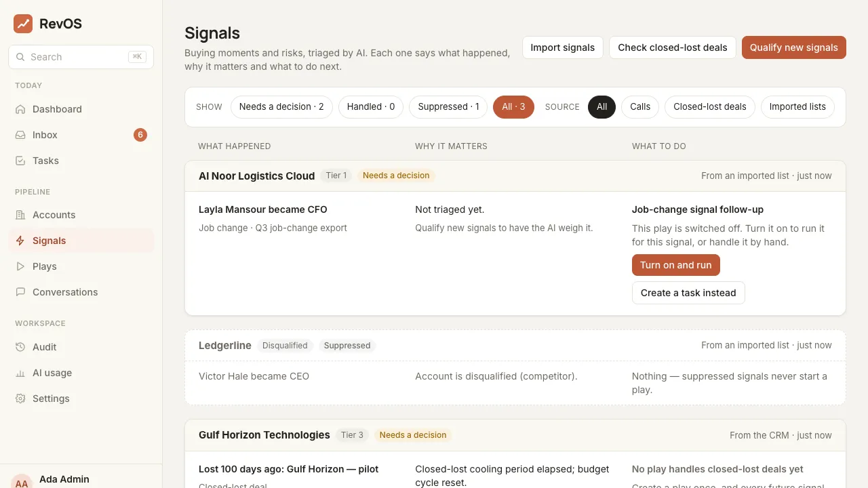The image size is (868, 488).
Task: Click Turn on and run
Action: 676,265
